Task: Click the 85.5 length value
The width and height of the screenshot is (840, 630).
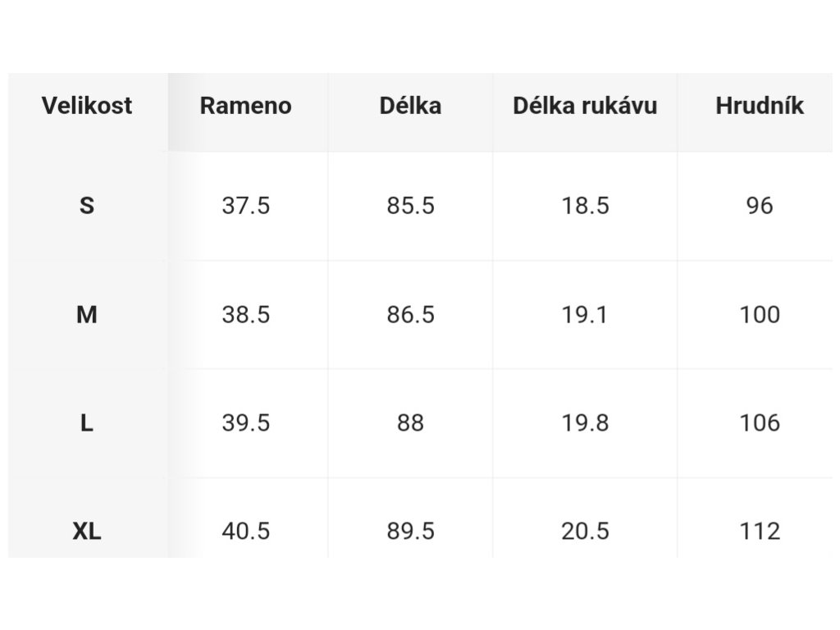Action: click(410, 206)
